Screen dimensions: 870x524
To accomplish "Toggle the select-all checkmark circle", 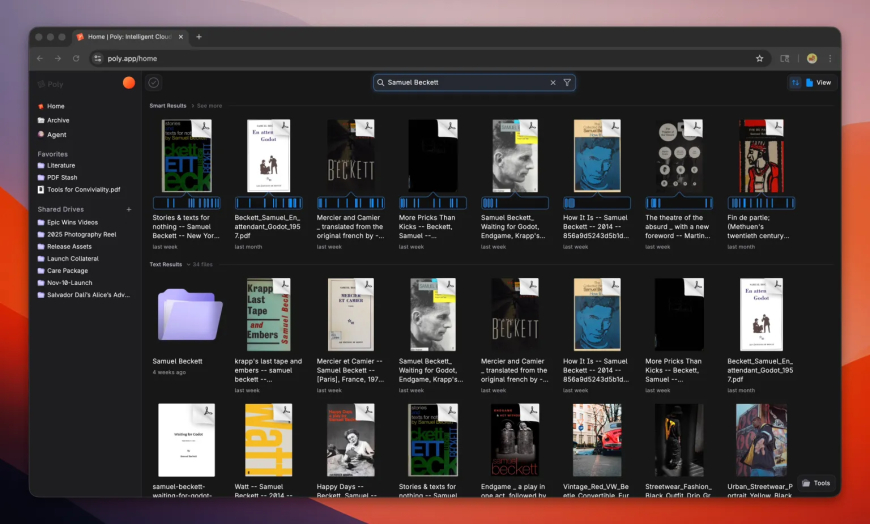I will tap(154, 83).
